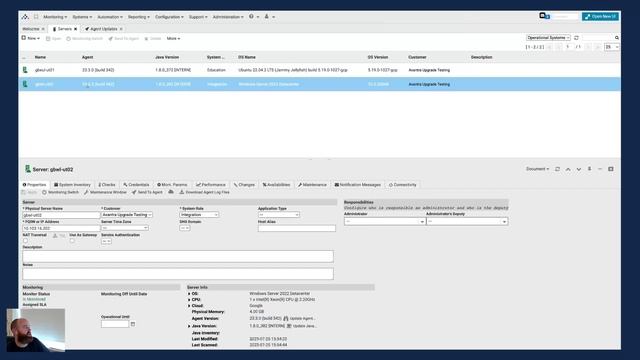
Task: Close the Welcome tab
Action: [x=43, y=29]
